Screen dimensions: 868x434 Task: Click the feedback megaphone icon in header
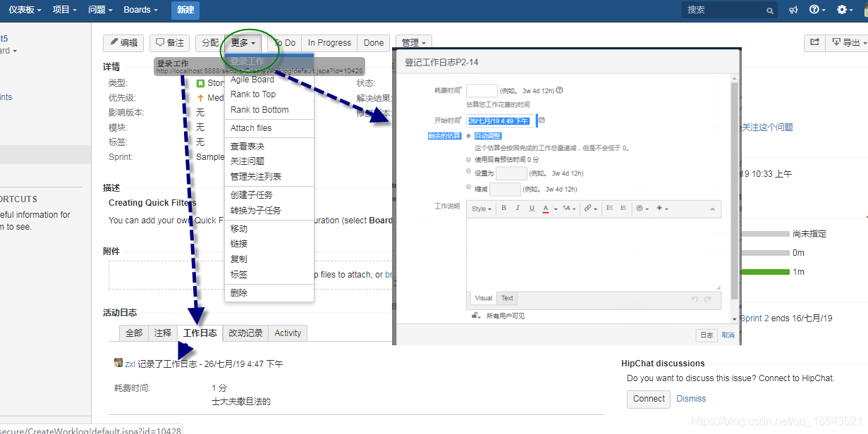point(793,10)
